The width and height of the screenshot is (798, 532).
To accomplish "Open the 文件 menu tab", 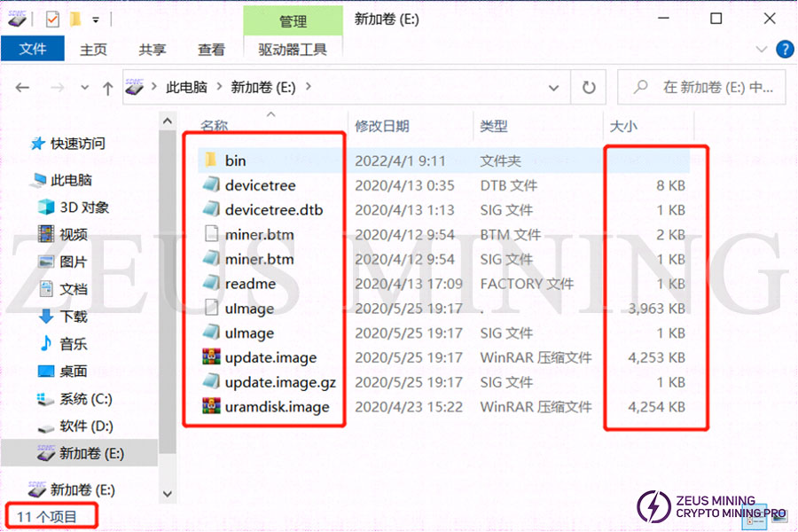I will click(x=33, y=50).
